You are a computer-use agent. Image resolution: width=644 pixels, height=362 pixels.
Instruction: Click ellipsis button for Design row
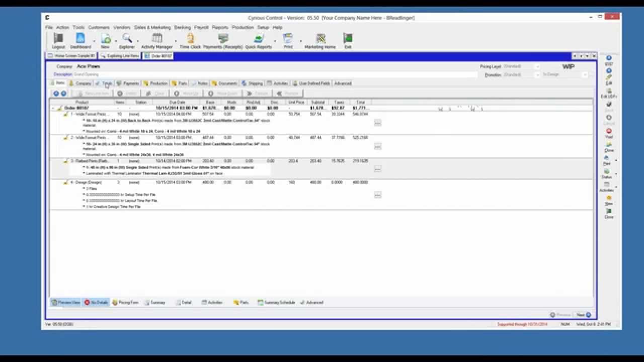(x=378, y=195)
